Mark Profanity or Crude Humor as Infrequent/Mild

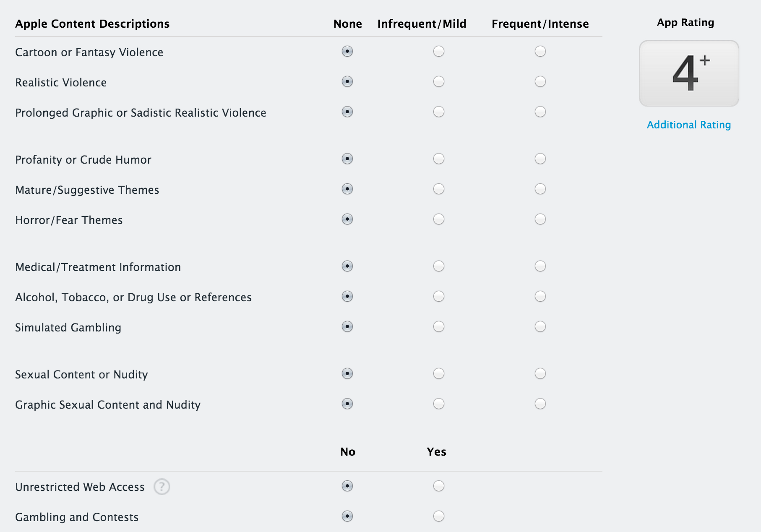point(438,159)
